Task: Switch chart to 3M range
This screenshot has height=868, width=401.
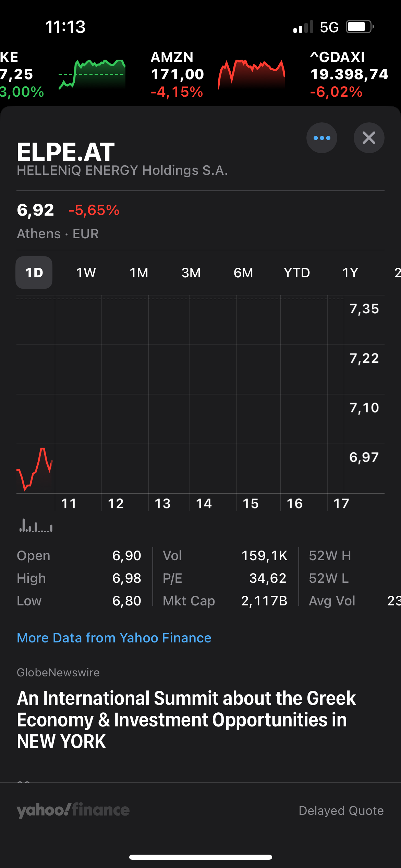Action: click(x=191, y=273)
